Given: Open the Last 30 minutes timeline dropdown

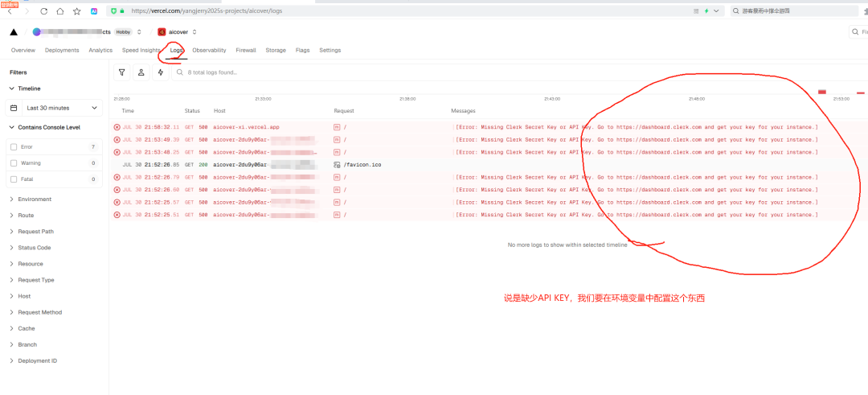Looking at the screenshot, I should (55, 108).
